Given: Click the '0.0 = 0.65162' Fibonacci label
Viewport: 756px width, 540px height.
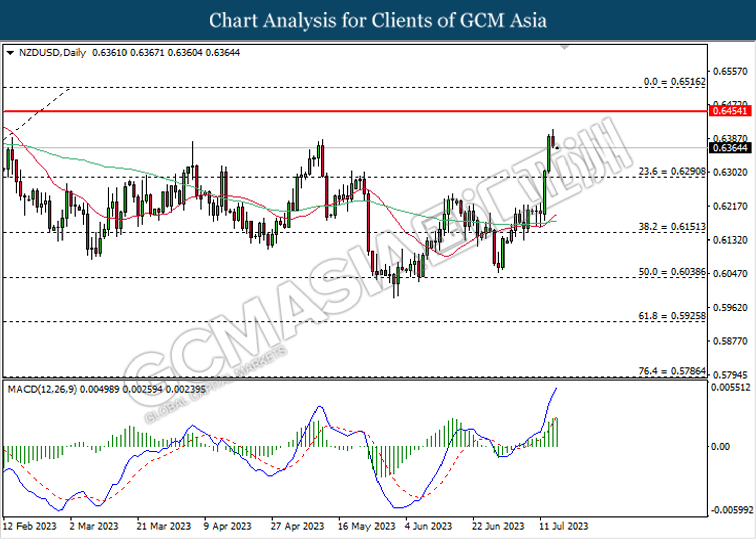Looking at the screenshot, I should click(x=674, y=82).
